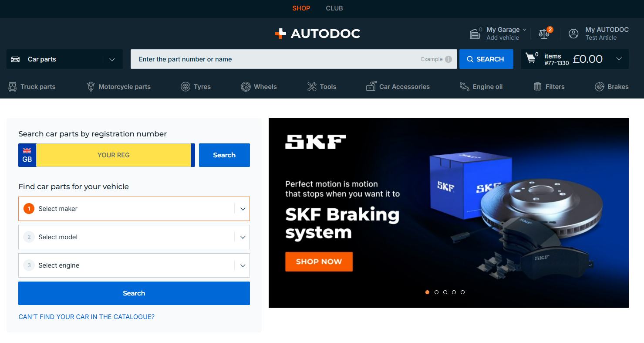Viewport: 644px width, 343px height.
Task: Click the Engine oil can icon
Action: click(464, 87)
